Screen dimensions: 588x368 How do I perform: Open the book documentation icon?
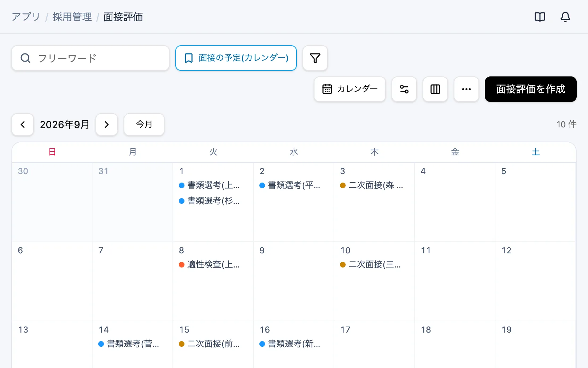(x=540, y=17)
